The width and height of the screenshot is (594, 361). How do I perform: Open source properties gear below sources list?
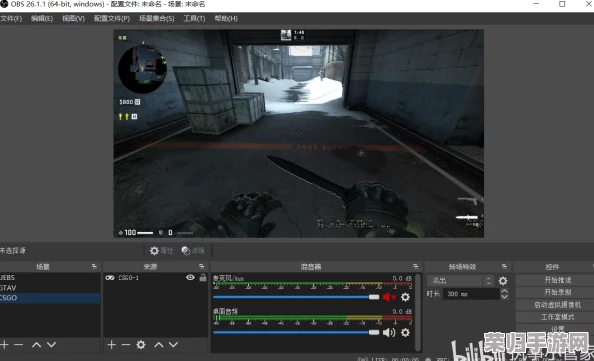pos(141,344)
